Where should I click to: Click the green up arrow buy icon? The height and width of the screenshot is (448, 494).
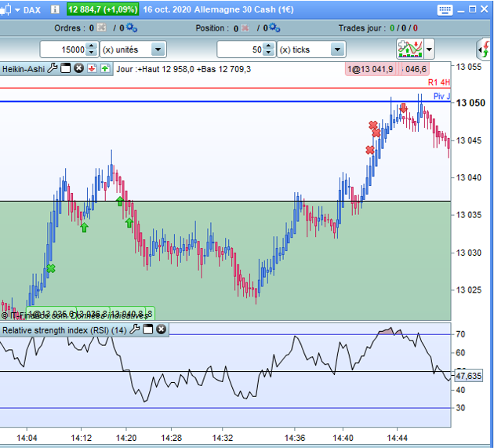point(105,68)
